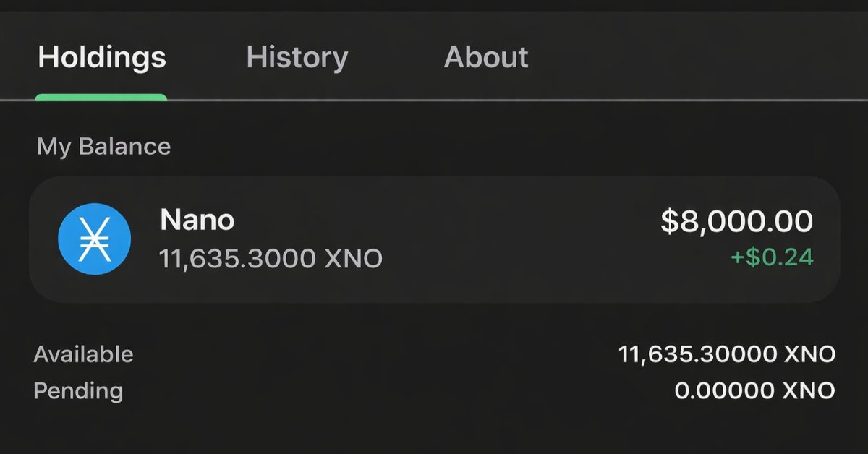Click the green +$0.24 change amount
Viewport: 868px width, 454px height.
point(772,257)
